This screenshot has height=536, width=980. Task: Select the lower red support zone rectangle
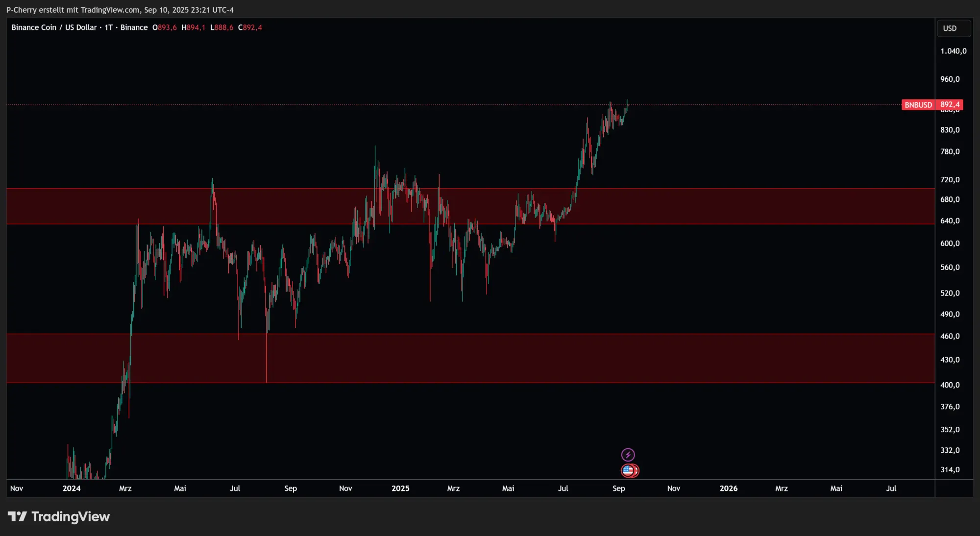[470, 358]
